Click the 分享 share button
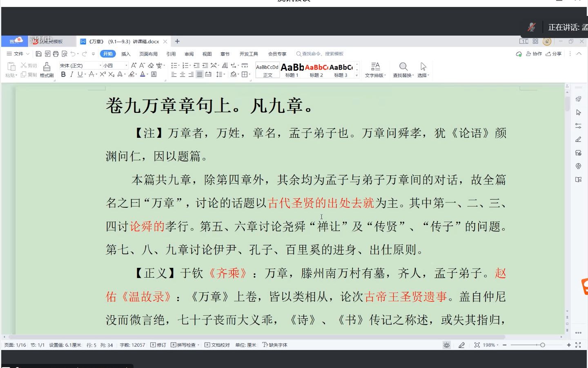This screenshot has width=588, height=368. [554, 54]
